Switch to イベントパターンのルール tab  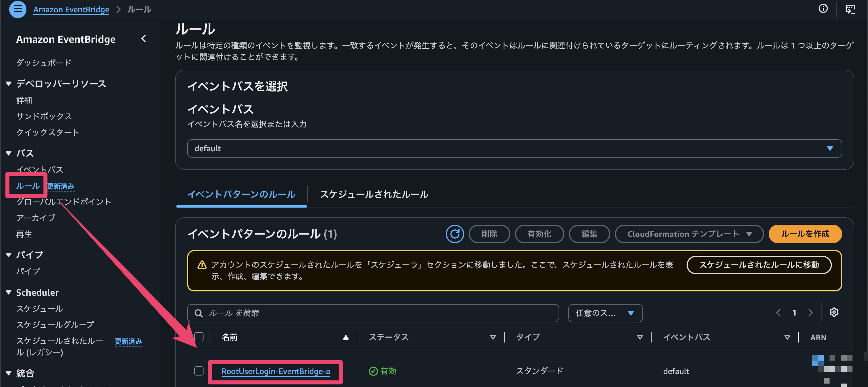[241, 195]
